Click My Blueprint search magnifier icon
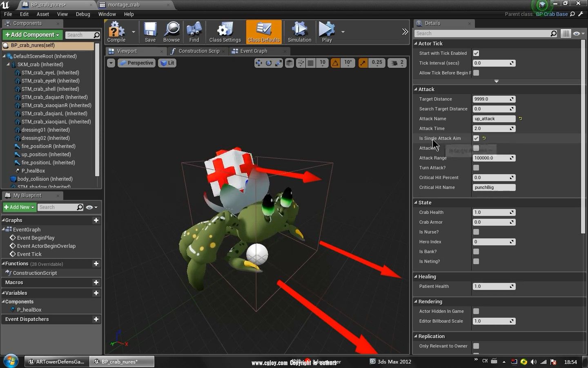Viewport: 588px width, 368px height. tap(80, 207)
